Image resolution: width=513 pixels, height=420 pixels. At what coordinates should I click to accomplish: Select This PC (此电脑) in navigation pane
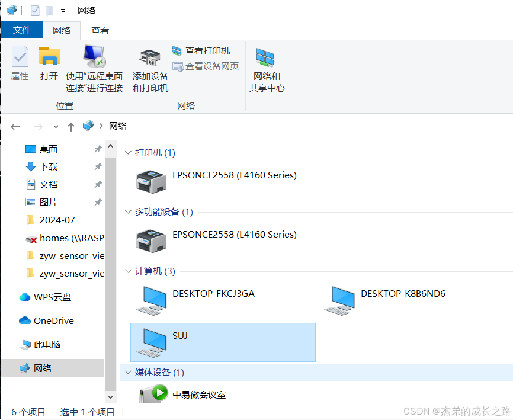click(40, 344)
